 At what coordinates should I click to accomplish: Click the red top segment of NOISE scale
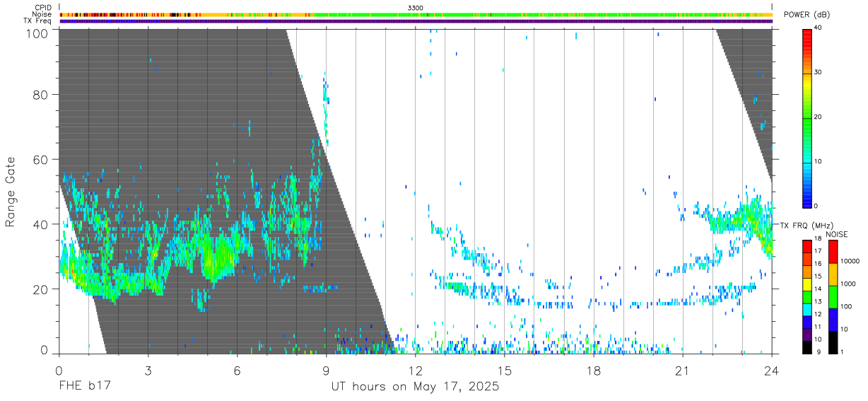click(833, 251)
